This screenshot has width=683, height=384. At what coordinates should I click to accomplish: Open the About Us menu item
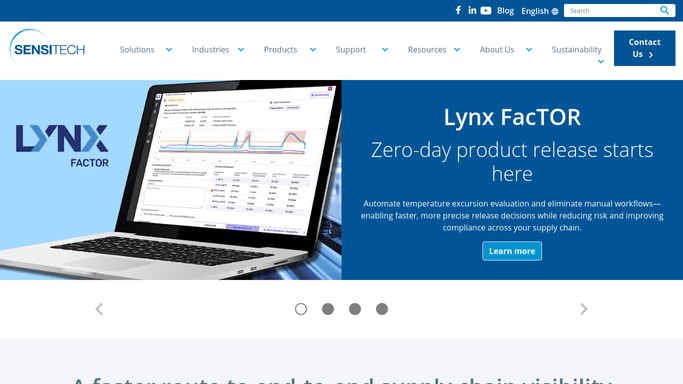click(x=497, y=50)
